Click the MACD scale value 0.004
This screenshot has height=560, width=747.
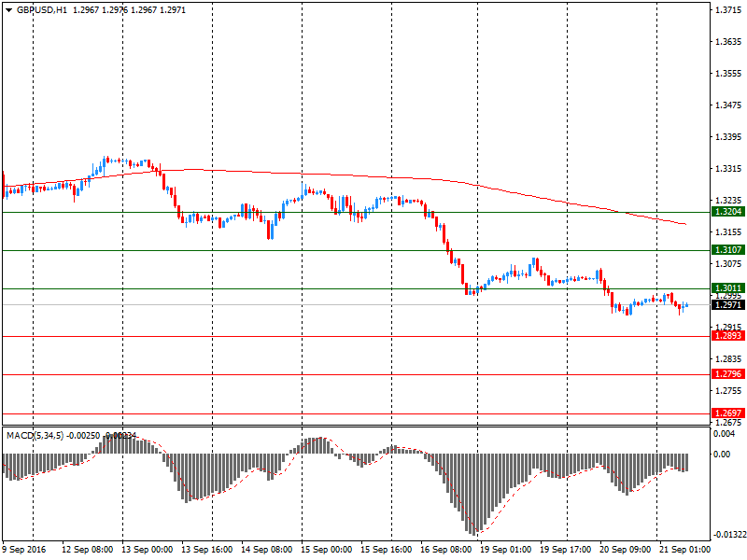coord(725,434)
